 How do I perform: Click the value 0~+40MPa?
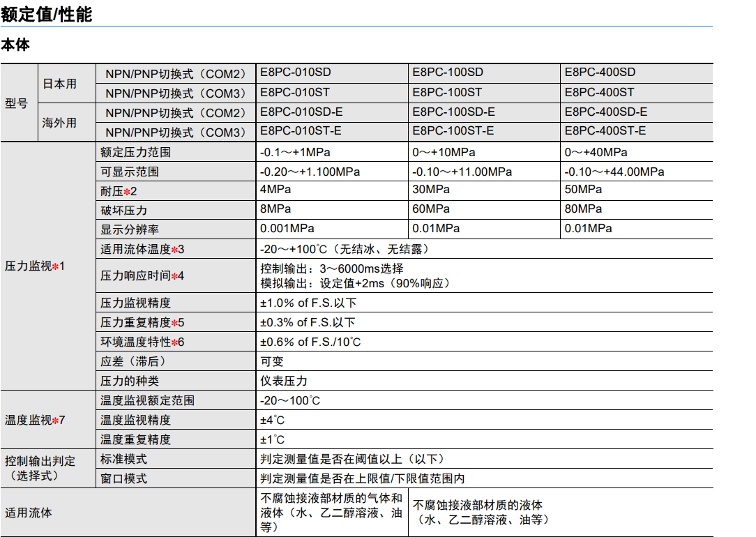click(596, 152)
